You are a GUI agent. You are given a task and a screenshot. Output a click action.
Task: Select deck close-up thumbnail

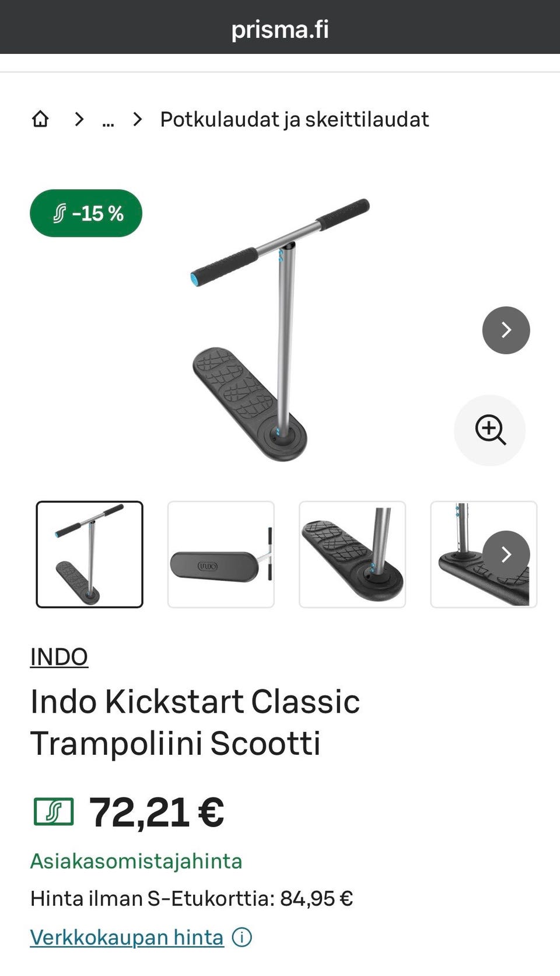coord(352,555)
